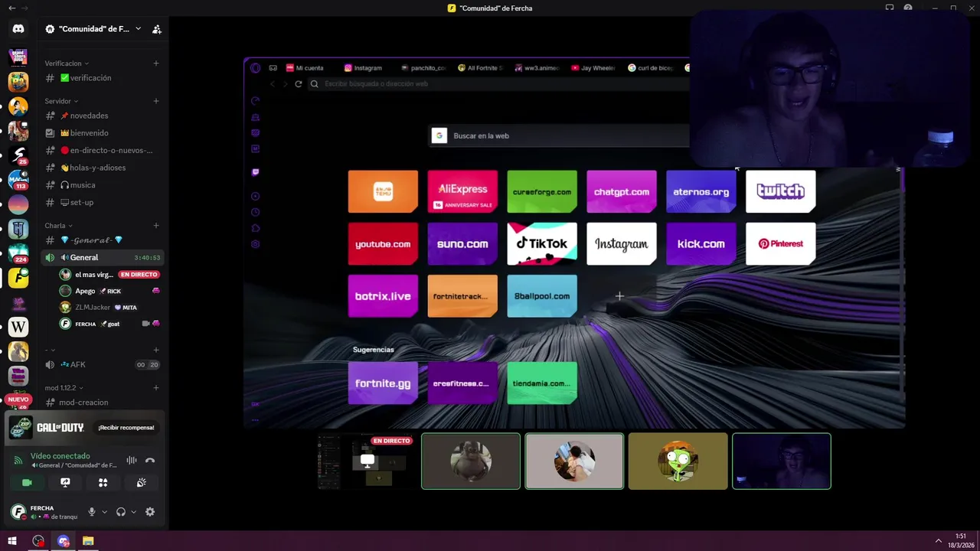The image size is (980, 551).
Task: Collapse the Charla category
Action: coord(59,226)
